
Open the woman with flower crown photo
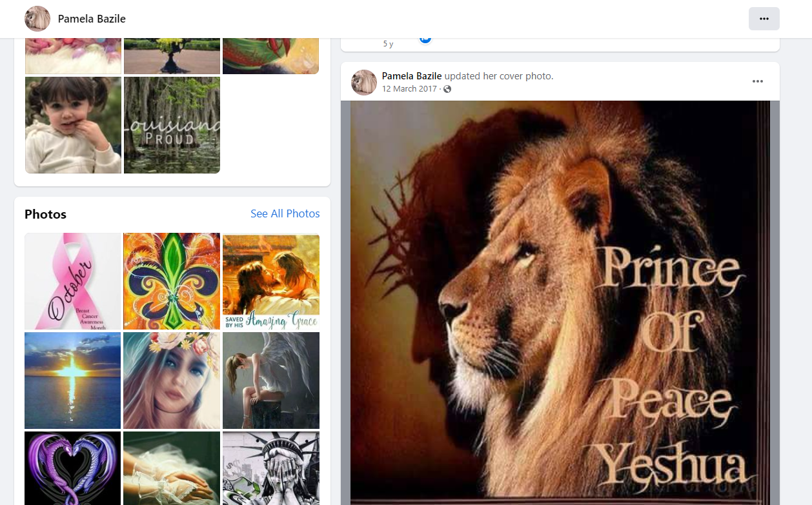[x=172, y=381]
